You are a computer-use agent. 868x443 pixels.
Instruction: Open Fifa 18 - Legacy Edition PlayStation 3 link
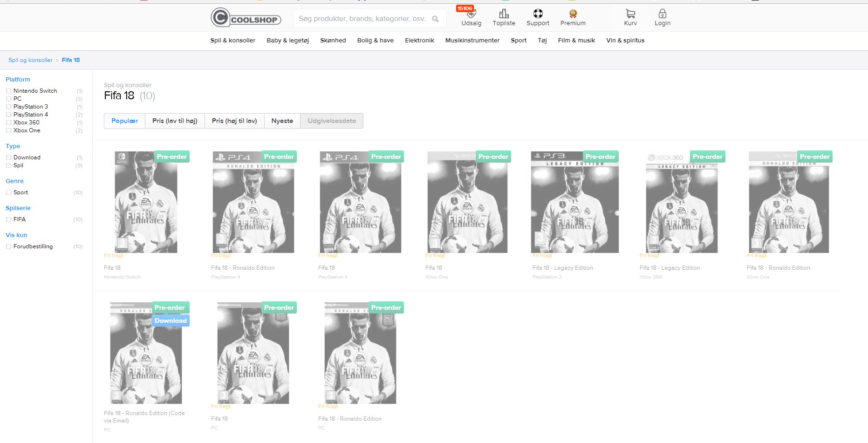coord(562,268)
